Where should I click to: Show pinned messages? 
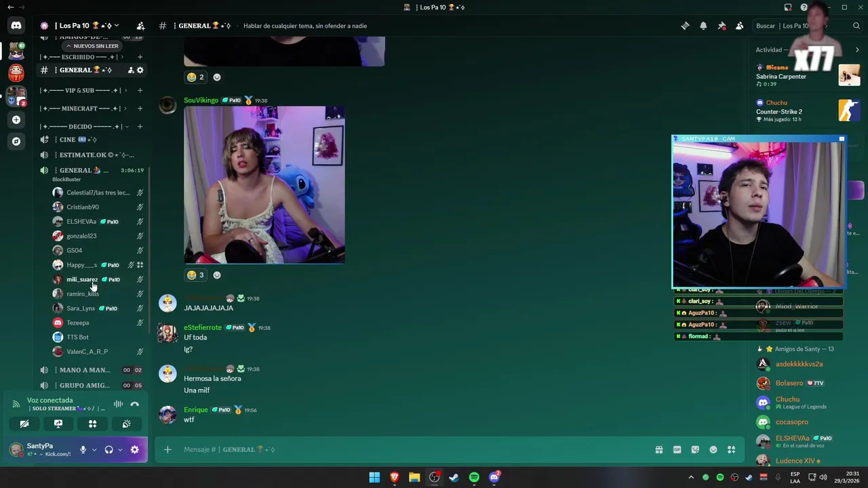(722, 26)
